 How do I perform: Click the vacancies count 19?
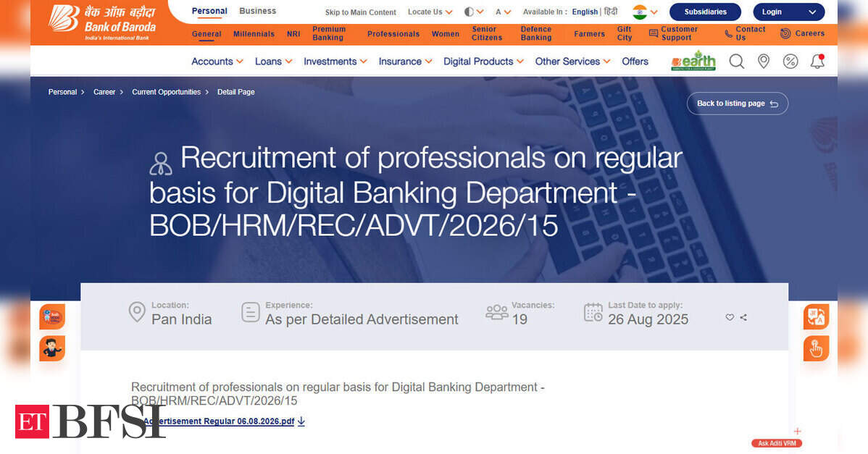519,319
